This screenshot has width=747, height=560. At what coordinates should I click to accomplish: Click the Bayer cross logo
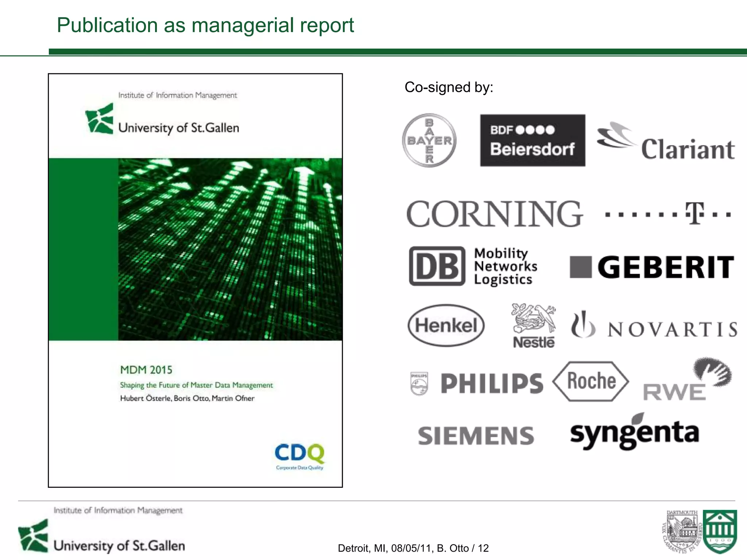[429, 140]
